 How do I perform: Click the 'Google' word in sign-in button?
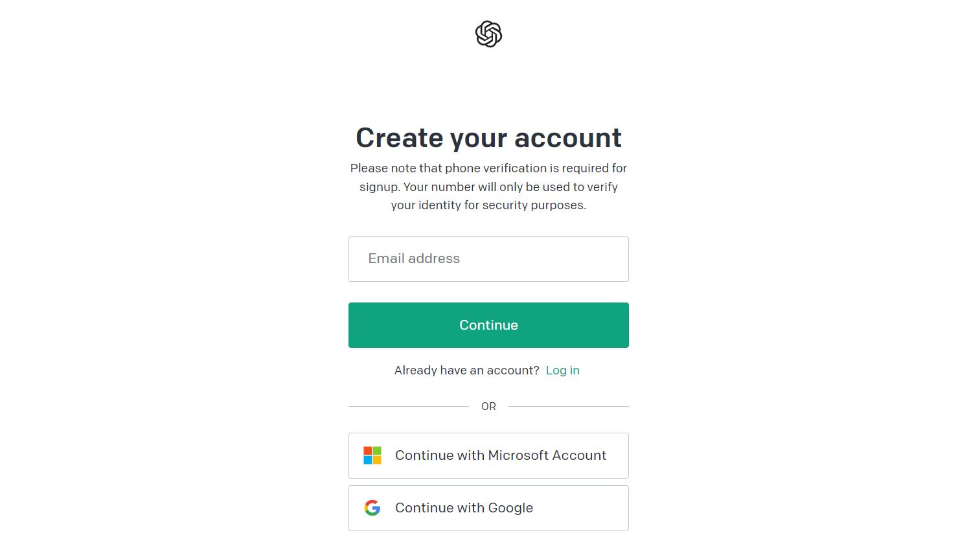tap(510, 508)
